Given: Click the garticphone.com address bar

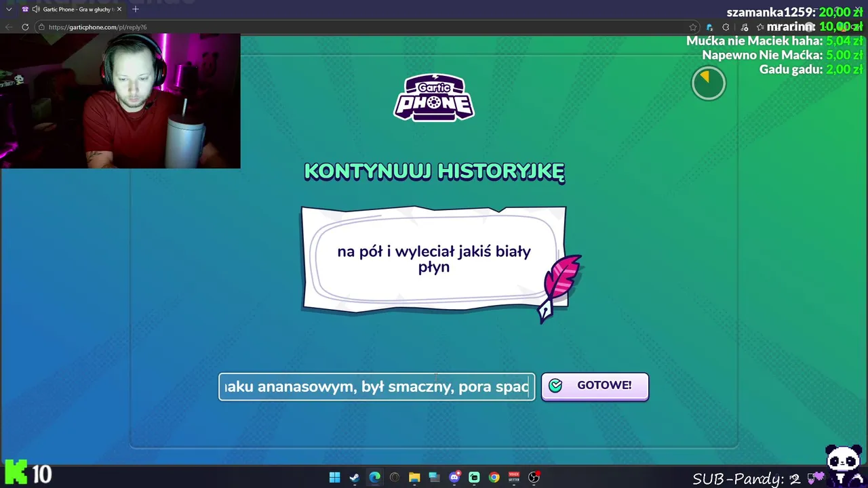Looking at the screenshot, I should [366, 27].
